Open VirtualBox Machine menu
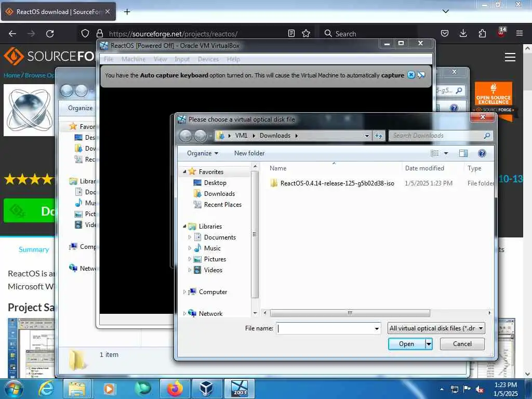532x399 pixels. coord(134,59)
